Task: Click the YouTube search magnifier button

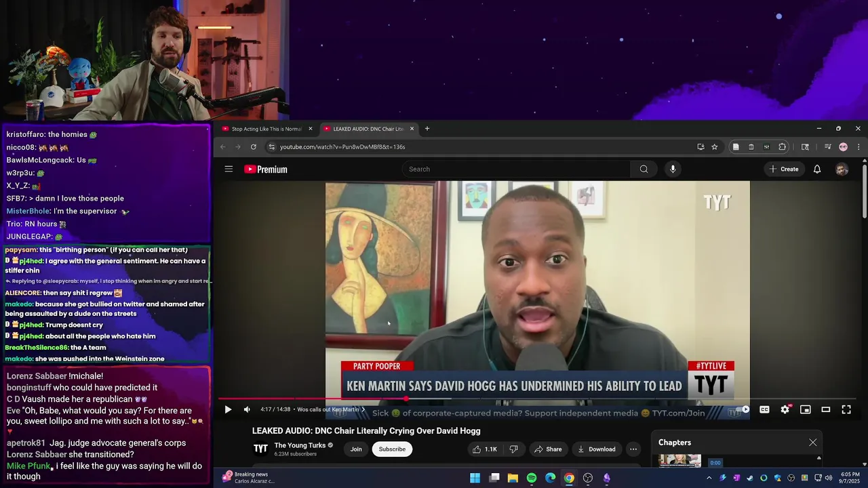Action: [644, 169]
